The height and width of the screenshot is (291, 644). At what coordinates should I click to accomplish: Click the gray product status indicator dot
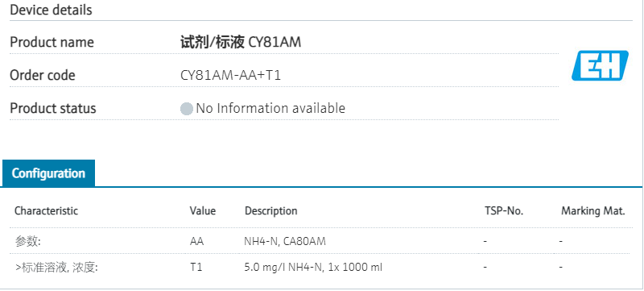pyautogui.click(x=187, y=109)
